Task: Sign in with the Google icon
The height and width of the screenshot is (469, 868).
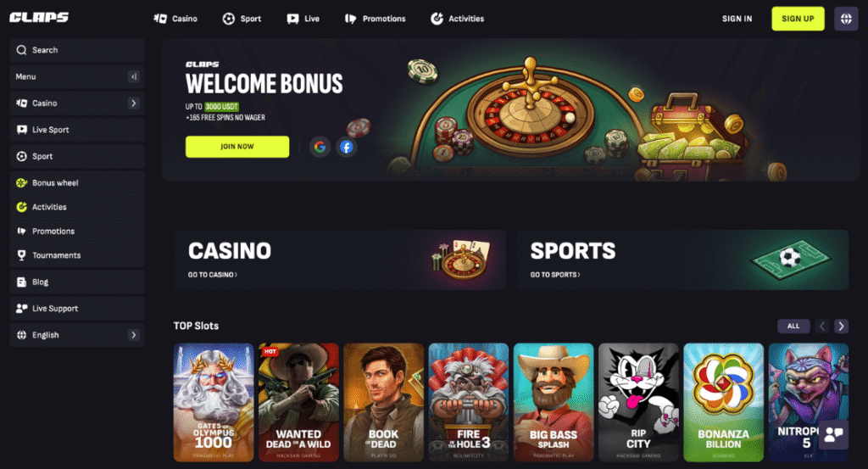Action: pos(320,147)
